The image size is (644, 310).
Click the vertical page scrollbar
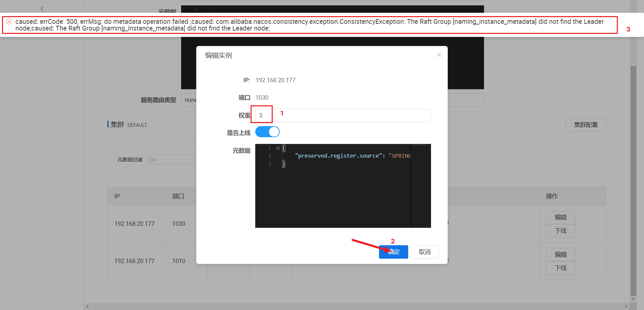pos(633,180)
